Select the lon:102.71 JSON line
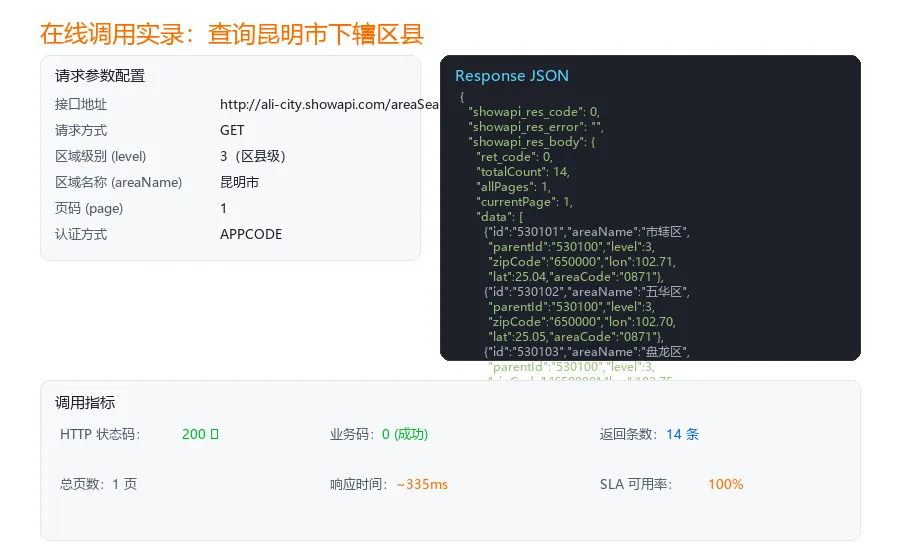The width and height of the screenshot is (900, 560). coord(582,262)
